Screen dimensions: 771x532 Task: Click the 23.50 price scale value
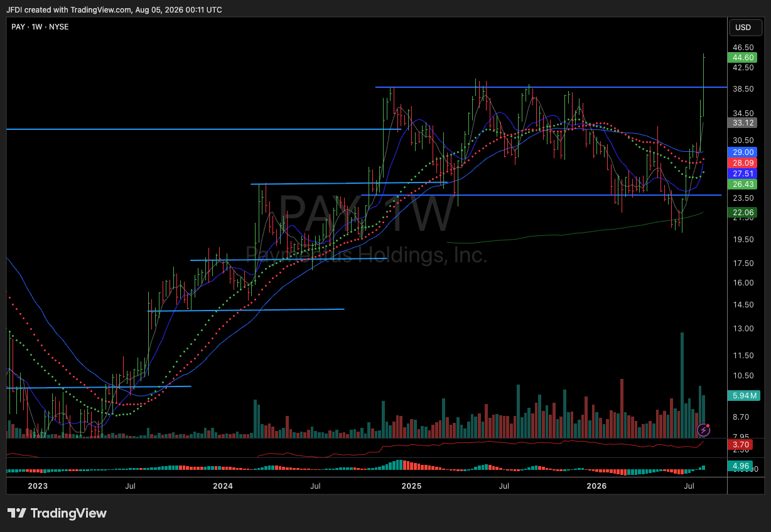click(x=743, y=198)
